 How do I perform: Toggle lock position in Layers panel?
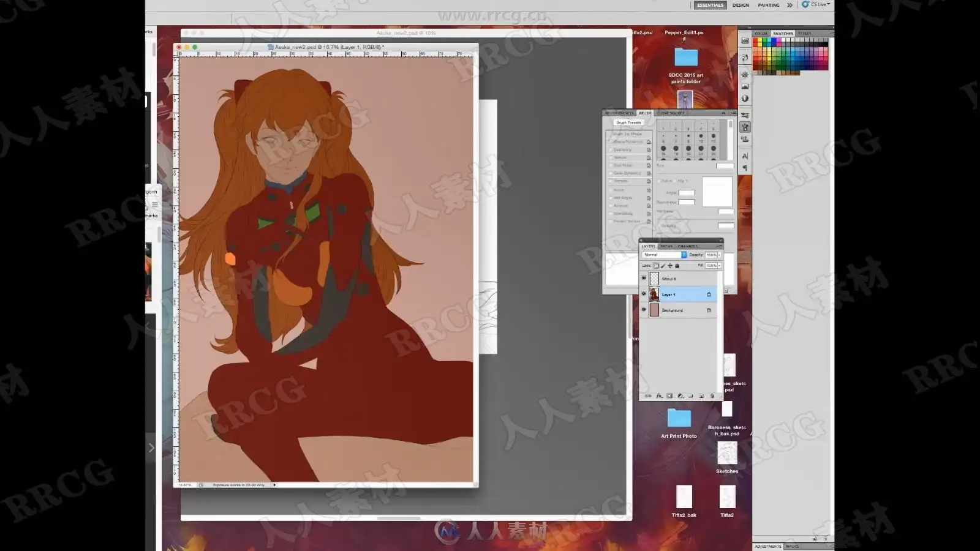670,266
